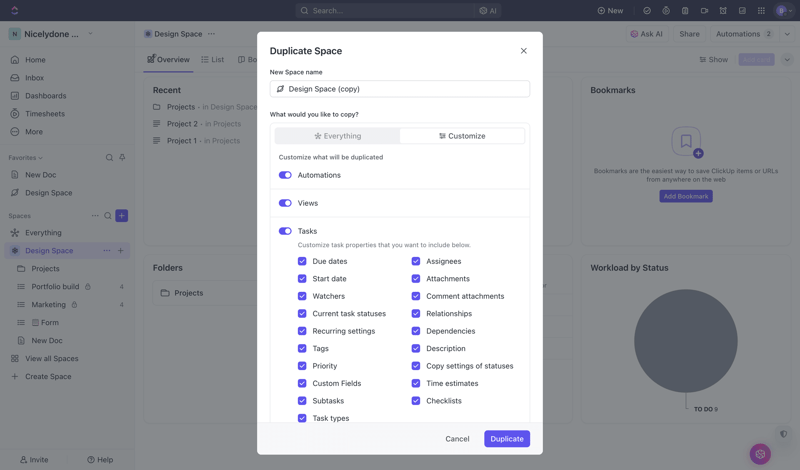Screen dimensions: 800x470
Task: Uncheck the Assignees checkbox
Action: click(x=416, y=261)
